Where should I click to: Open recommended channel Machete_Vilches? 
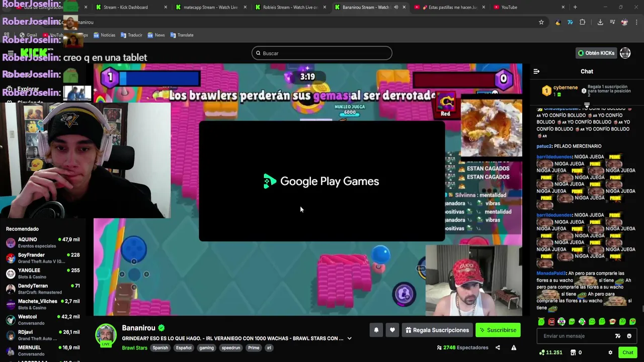43,304
